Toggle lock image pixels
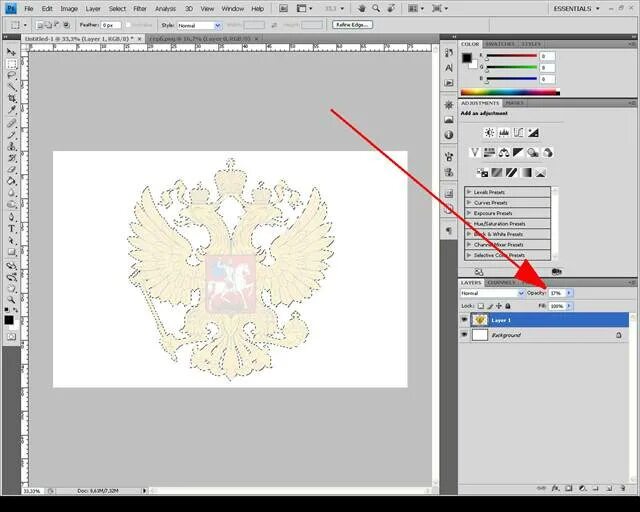This screenshot has height=512, width=640. click(x=490, y=306)
